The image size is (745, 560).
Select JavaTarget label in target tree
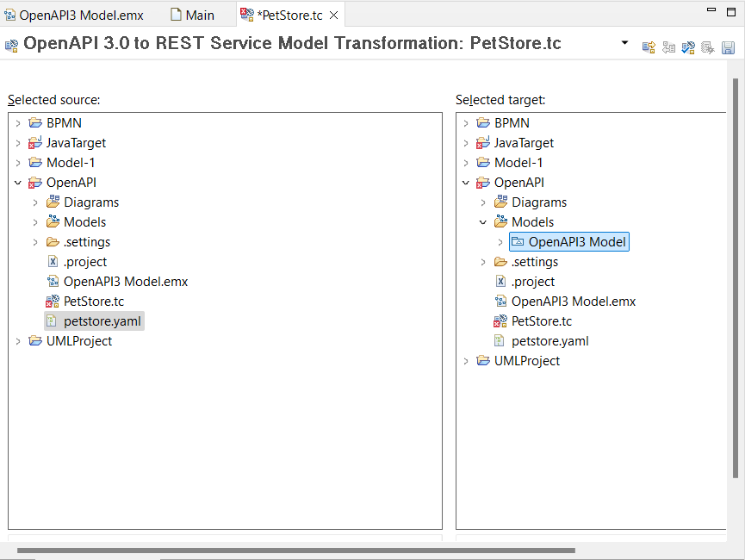pos(524,143)
